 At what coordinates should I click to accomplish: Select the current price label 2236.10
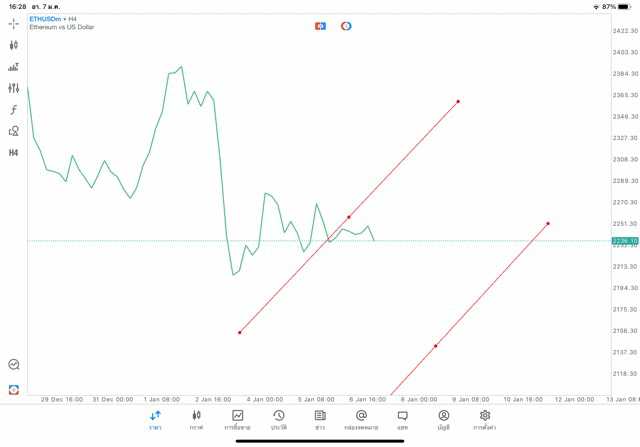[625, 241]
